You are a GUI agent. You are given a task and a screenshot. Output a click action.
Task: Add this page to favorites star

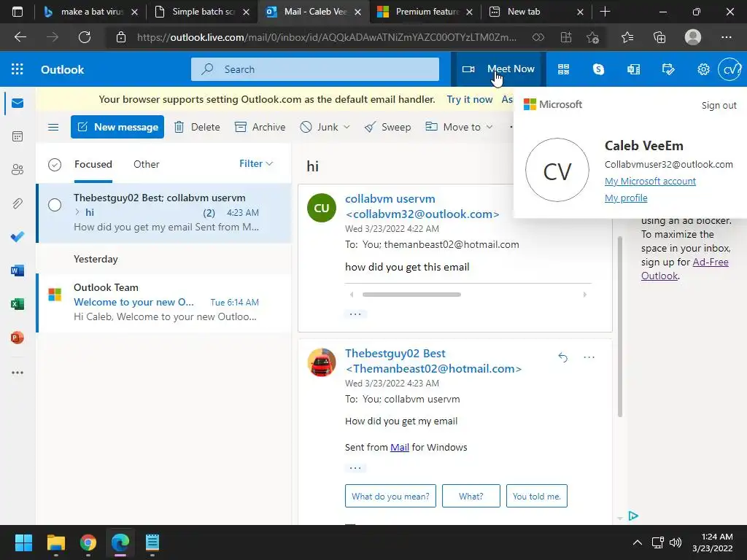coord(592,37)
